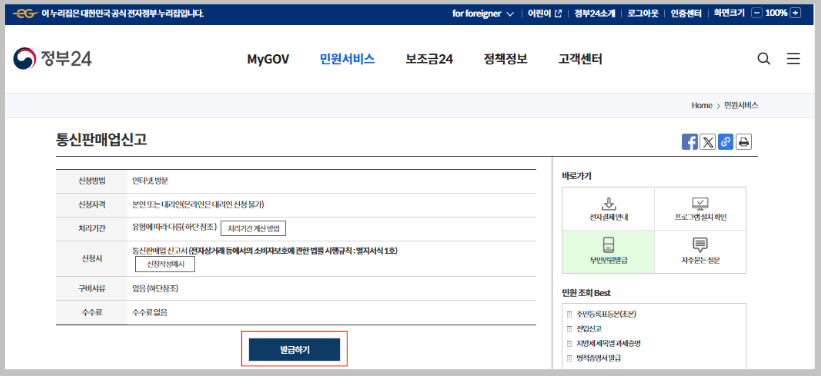The height and width of the screenshot is (376, 821).
Task: Click the 신청작성예시 button
Action: click(x=165, y=264)
